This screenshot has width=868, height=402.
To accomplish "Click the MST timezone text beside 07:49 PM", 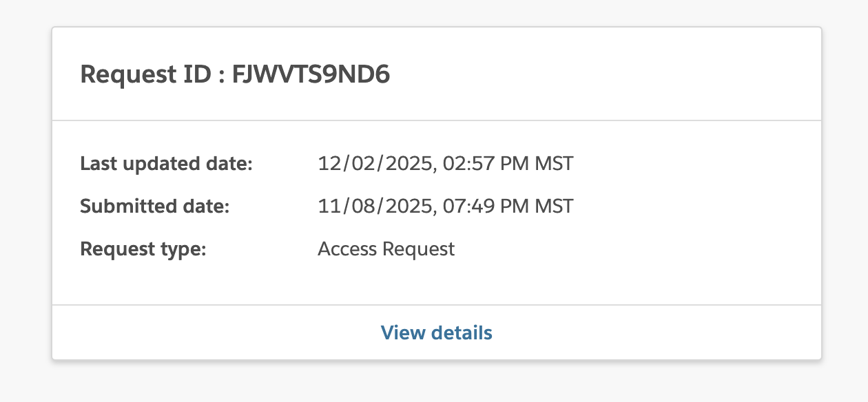I will point(555,206).
